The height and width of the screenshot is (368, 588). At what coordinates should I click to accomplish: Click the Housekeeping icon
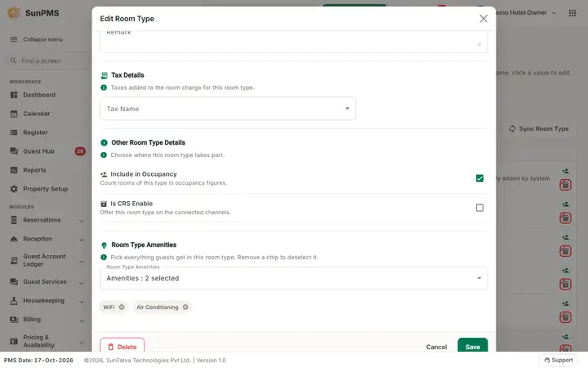click(x=14, y=301)
